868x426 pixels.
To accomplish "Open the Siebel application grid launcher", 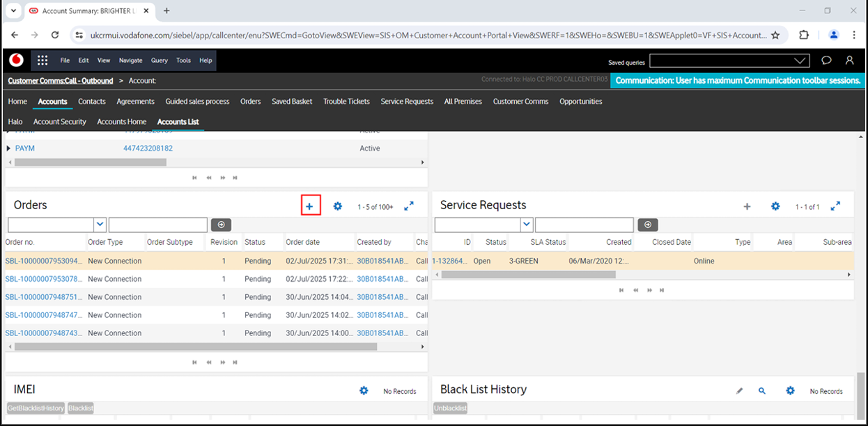I will pos(42,61).
